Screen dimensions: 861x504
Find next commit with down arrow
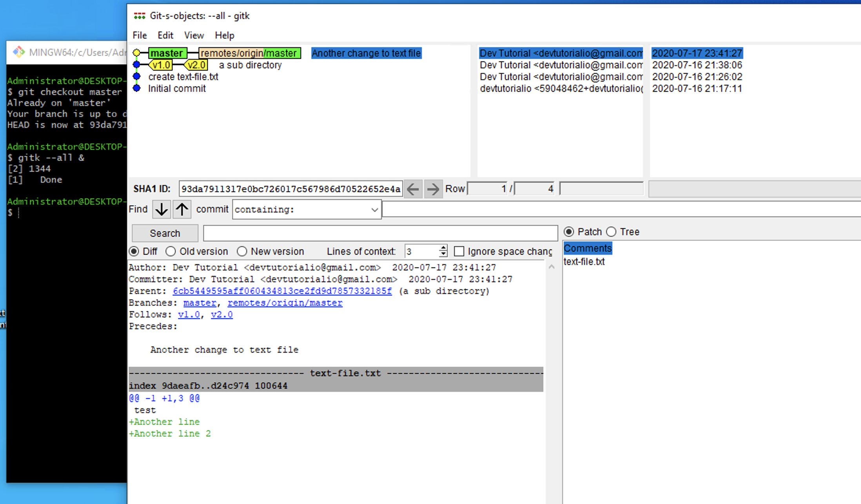point(161,209)
